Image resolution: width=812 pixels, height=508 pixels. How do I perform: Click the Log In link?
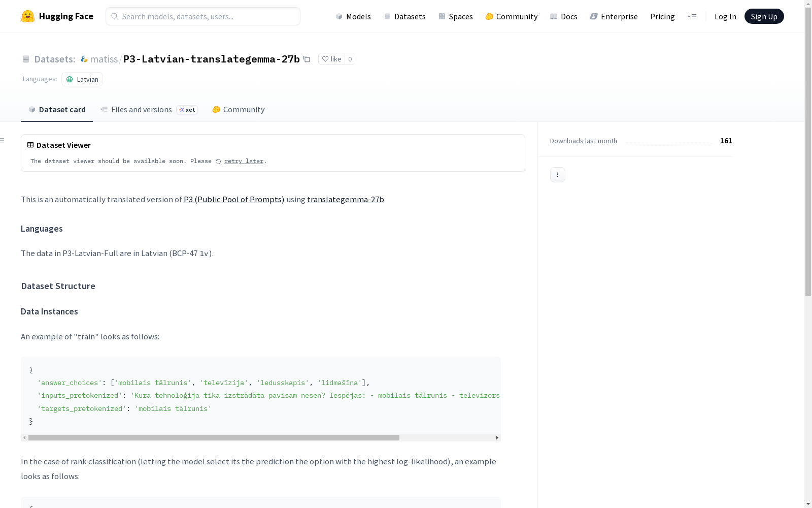click(x=725, y=16)
